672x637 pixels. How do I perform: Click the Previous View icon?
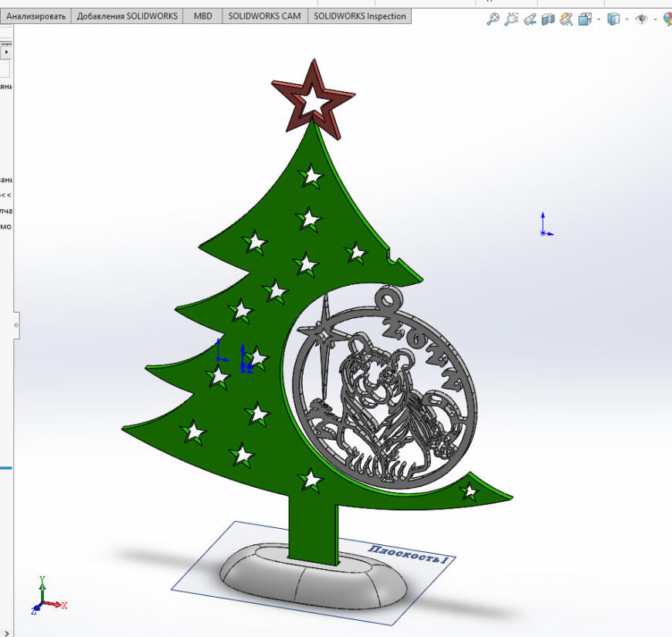click(530, 19)
